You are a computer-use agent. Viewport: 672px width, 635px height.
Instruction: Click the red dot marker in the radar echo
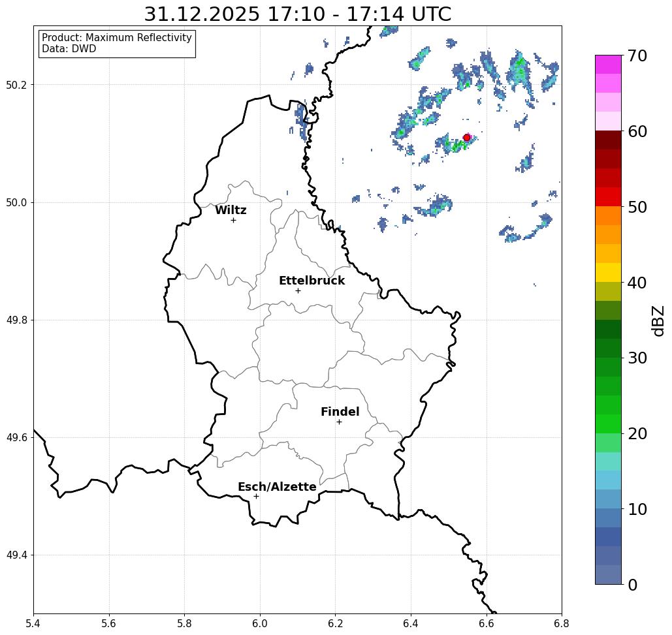tap(467, 138)
